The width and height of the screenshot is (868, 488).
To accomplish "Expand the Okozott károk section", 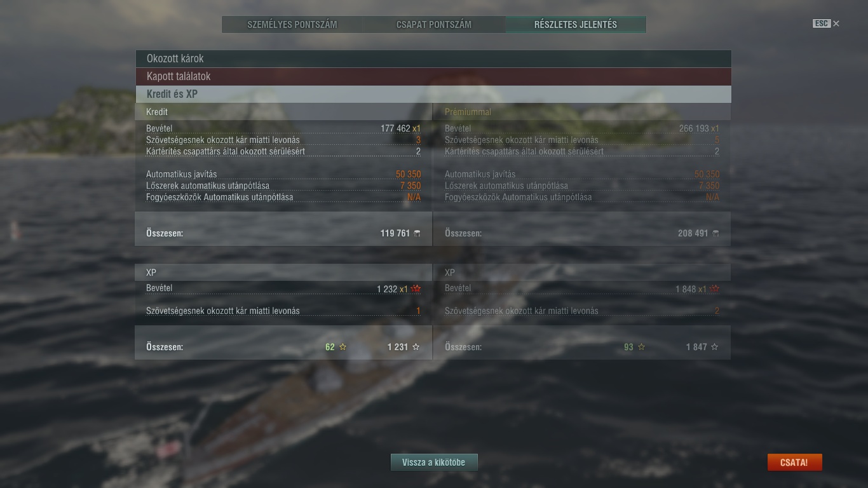I will pyautogui.click(x=433, y=58).
